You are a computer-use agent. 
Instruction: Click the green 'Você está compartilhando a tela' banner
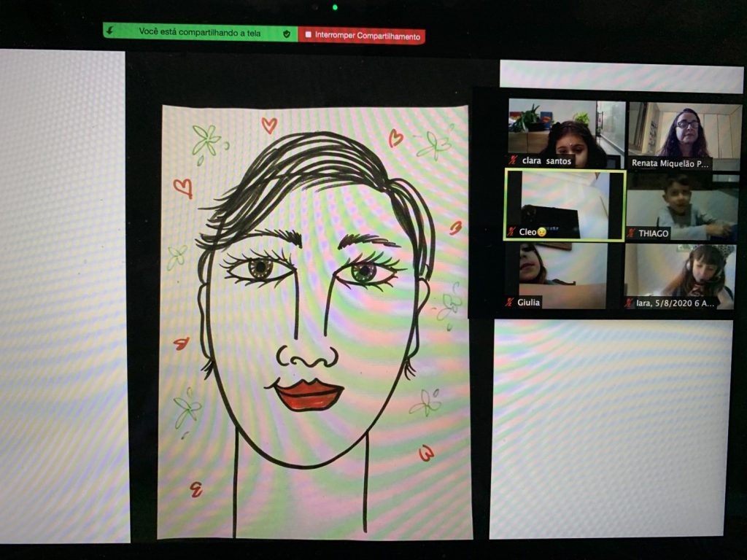[200, 32]
